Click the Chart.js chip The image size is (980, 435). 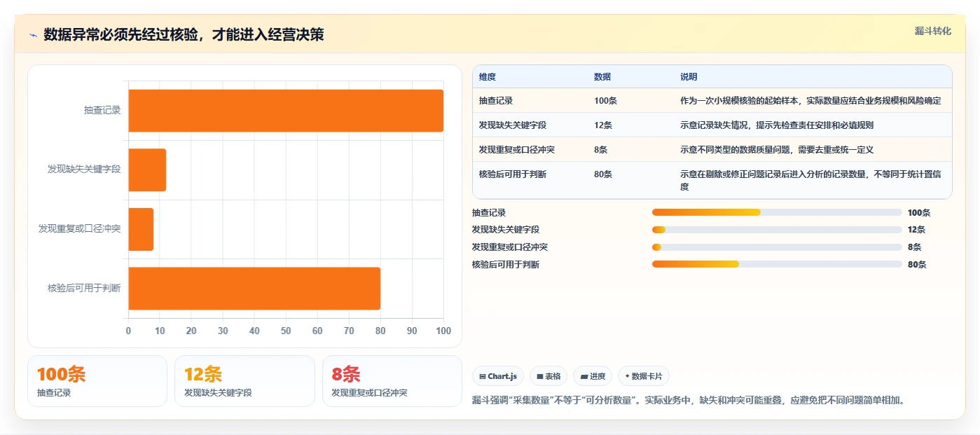tap(498, 376)
